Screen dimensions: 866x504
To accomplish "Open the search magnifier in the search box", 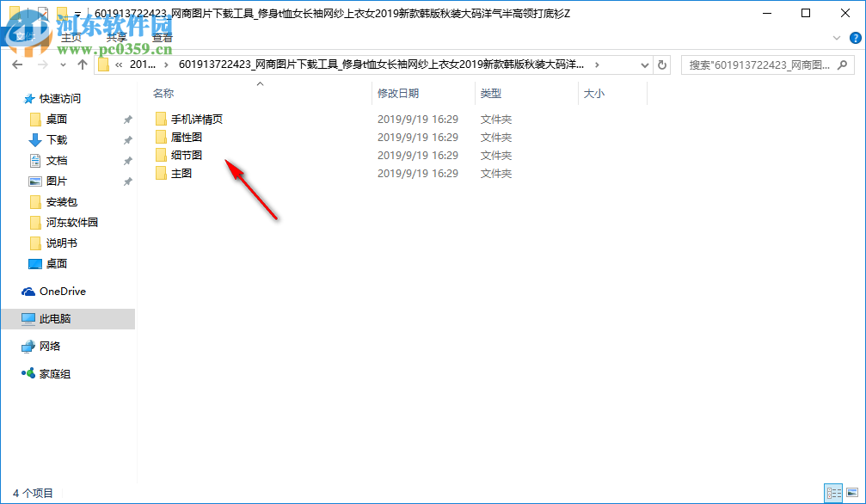I will [x=843, y=64].
